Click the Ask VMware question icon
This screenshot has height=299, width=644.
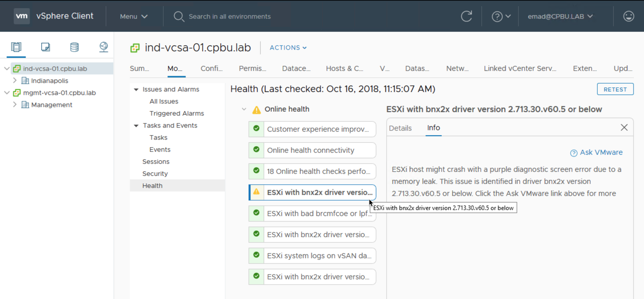tap(574, 153)
